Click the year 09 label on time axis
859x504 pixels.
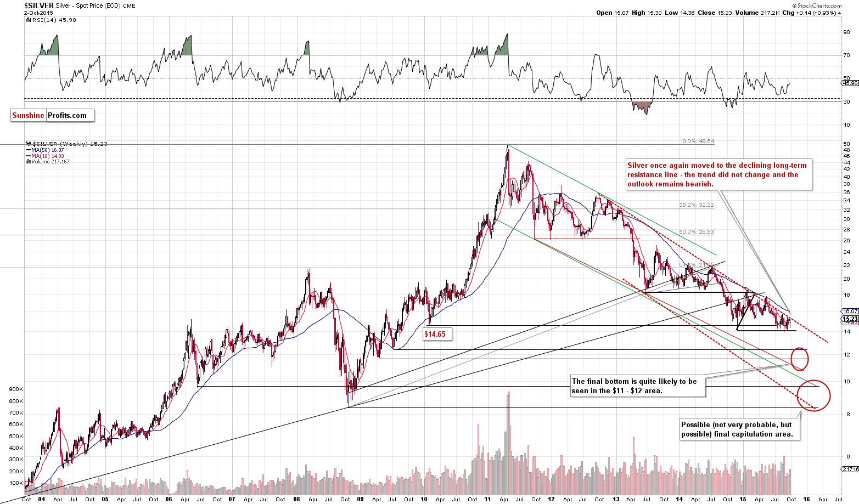(x=360, y=500)
